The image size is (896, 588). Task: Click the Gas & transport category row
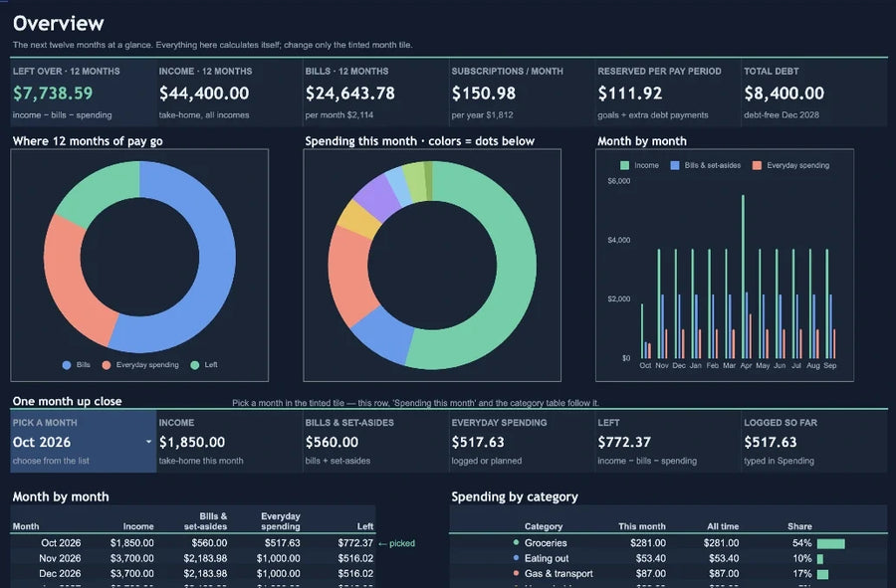pyautogui.click(x=669, y=574)
